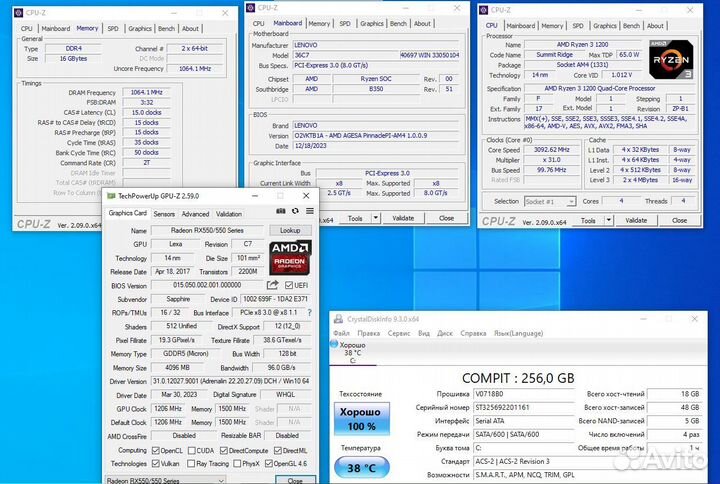Open Mainboard tab in CPU-Z Ryzen processor window

pyautogui.click(x=521, y=26)
